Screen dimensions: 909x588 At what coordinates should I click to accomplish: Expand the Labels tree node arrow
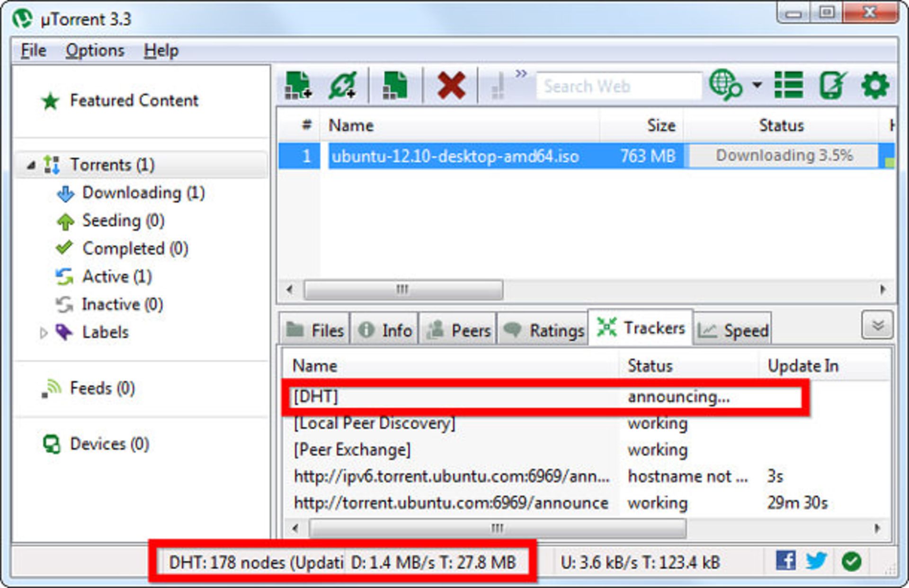44,333
